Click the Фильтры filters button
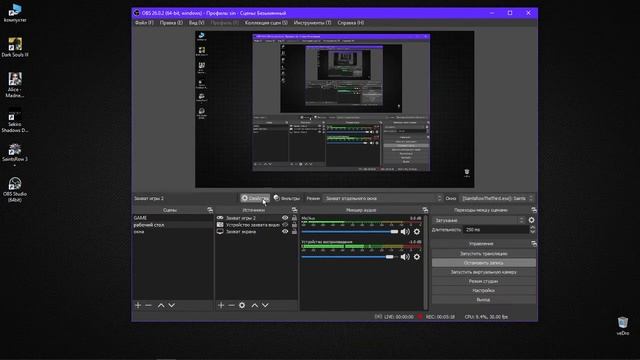The height and width of the screenshot is (360, 640). click(287, 198)
